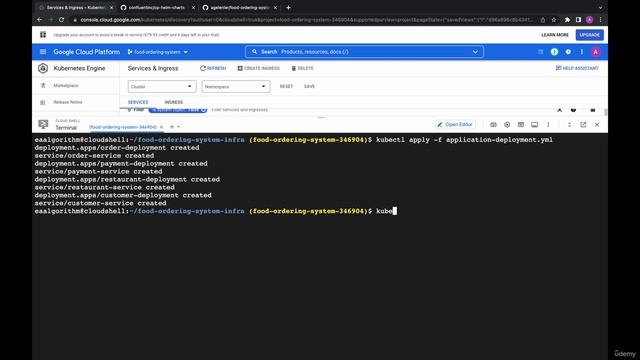Open the Chrome three-dot menu

(600, 20)
